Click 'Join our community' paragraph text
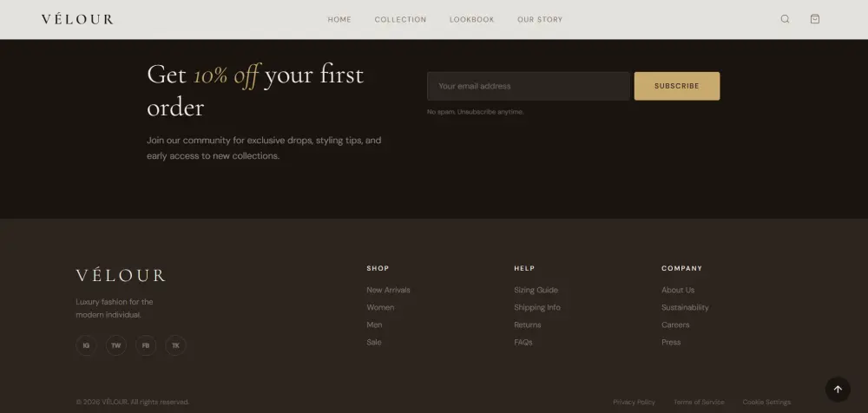The image size is (868, 413). tap(264, 148)
